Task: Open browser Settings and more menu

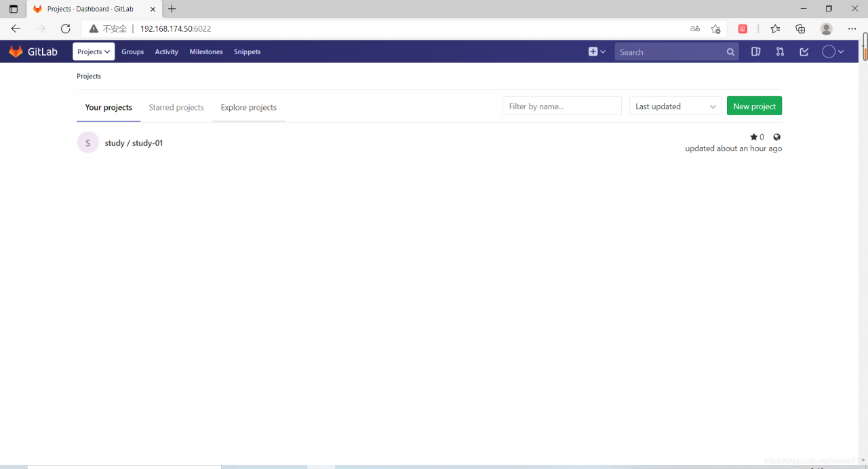Action: [x=852, y=28]
